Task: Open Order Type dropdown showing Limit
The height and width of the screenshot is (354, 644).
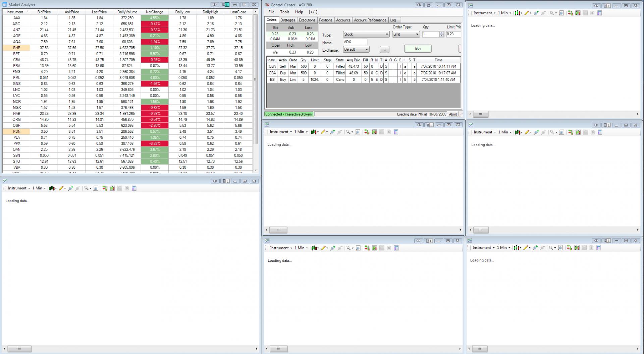Action: tap(406, 34)
